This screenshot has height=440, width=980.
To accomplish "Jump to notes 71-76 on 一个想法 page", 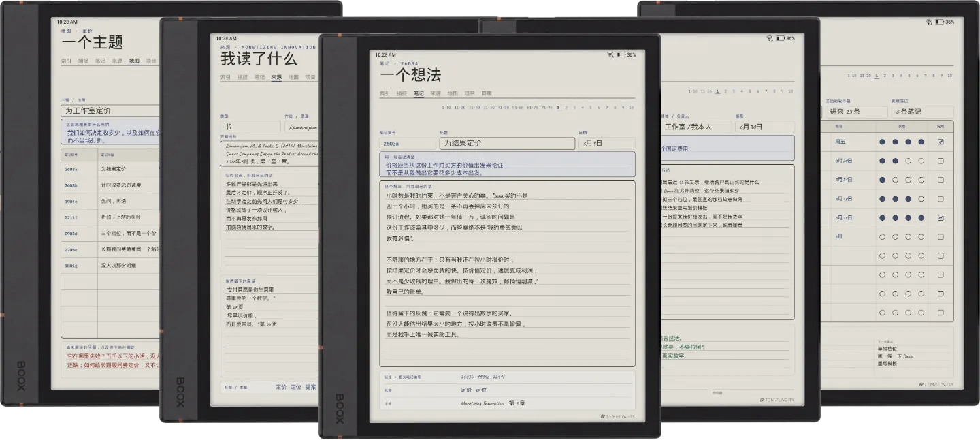I will [x=546, y=107].
